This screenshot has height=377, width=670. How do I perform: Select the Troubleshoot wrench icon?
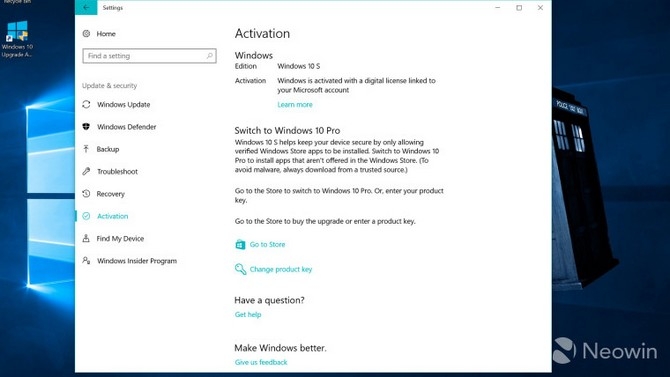click(86, 171)
